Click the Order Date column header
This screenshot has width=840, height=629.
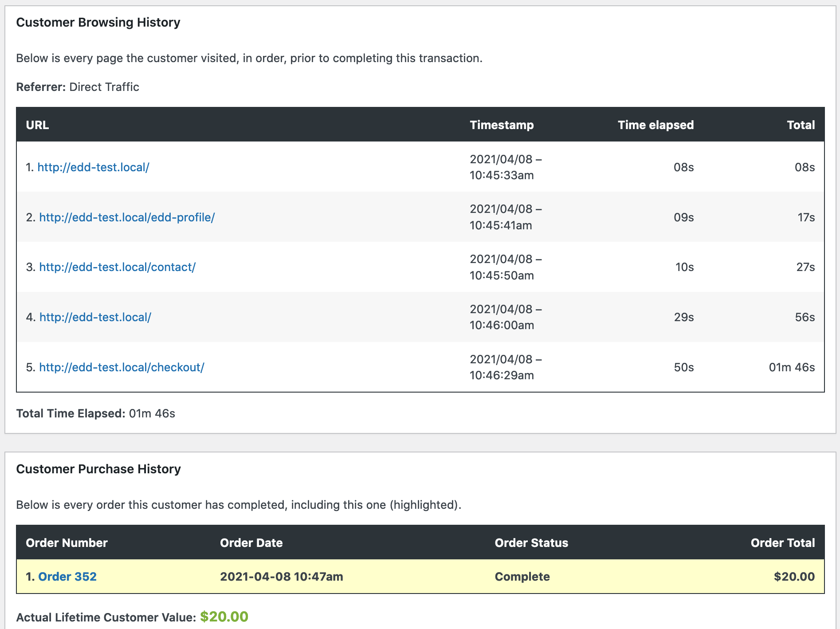251,543
